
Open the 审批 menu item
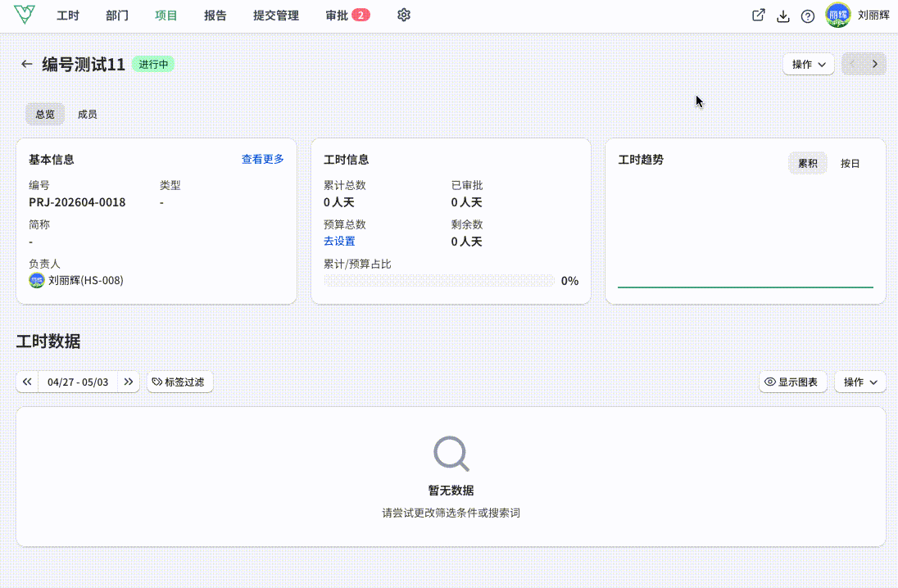pyautogui.click(x=347, y=16)
